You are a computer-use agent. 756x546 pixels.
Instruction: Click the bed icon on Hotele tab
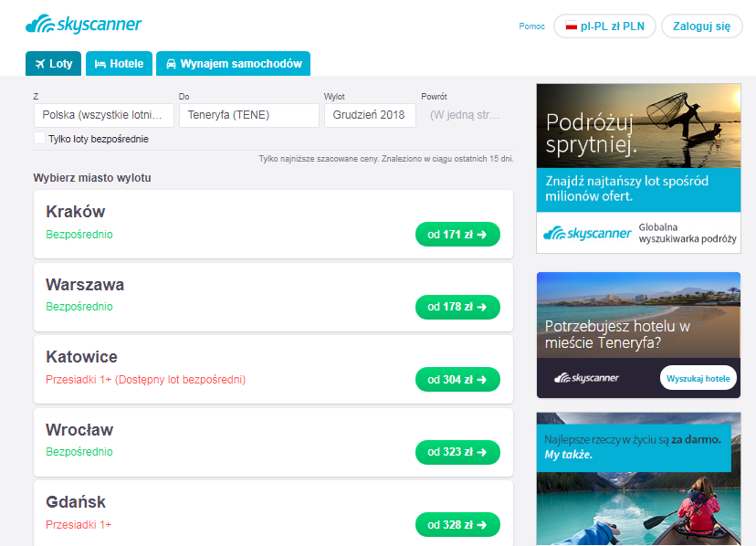pos(100,64)
